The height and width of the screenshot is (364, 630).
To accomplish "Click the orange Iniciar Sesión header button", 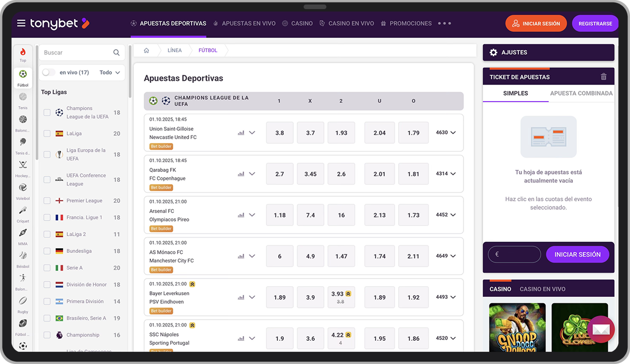I will pos(536,23).
